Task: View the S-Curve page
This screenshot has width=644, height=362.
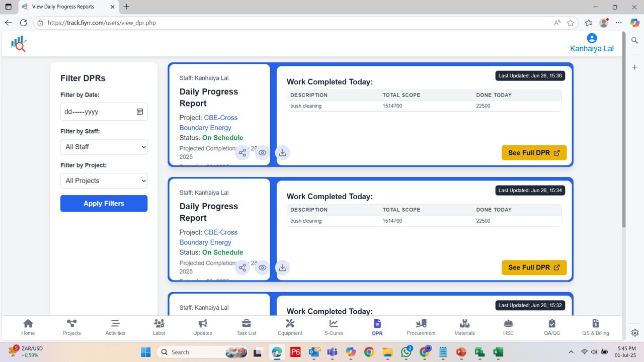Action: point(333,327)
